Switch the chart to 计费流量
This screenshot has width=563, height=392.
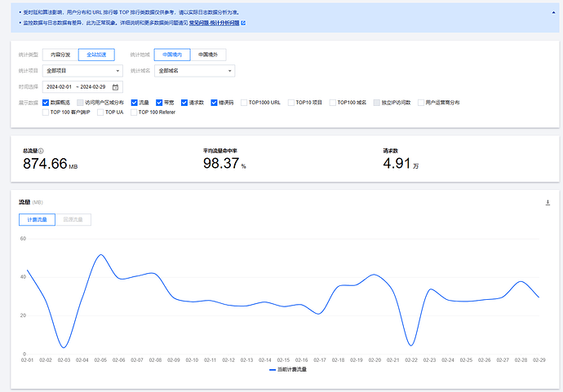pyautogui.click(x=37, y=219)
